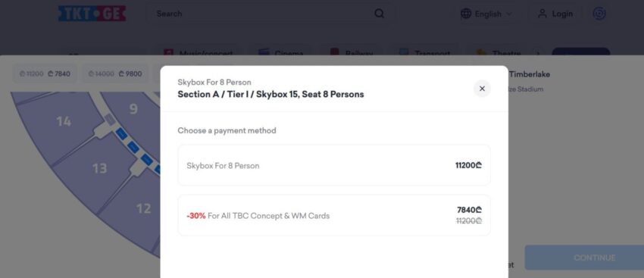Click the Login button
The image size is (644, 278).
(x=556, y=14)
